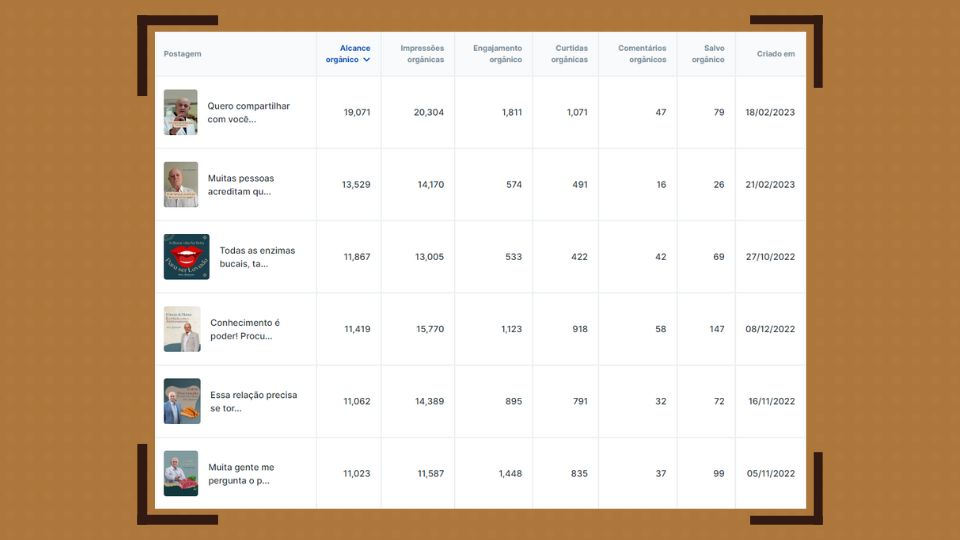The height and width of the screenshot is (540, 960).
Task: Open thumbnail of 'Muita gente me pergunta' post
Action: [x=181, y=473]
